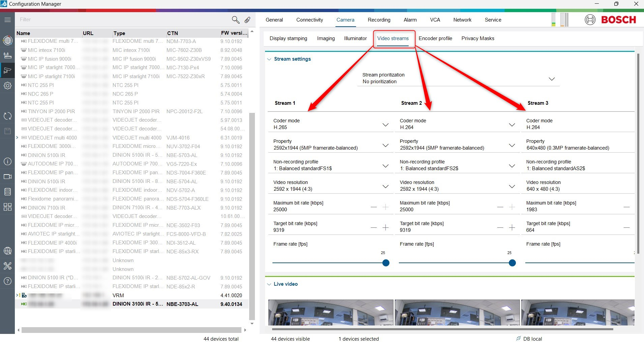644x342 pixels.
Task: Click the paperclip icon next to search
Action: click(247, 20)
